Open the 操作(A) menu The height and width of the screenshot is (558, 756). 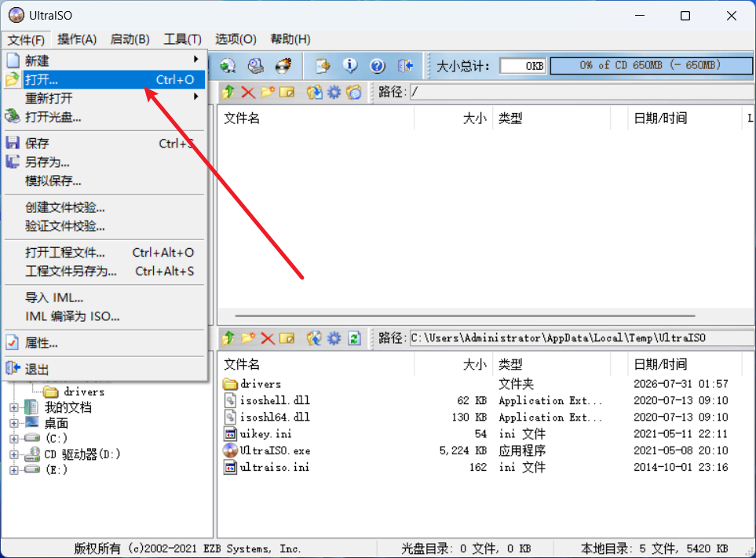click(77, 39)
